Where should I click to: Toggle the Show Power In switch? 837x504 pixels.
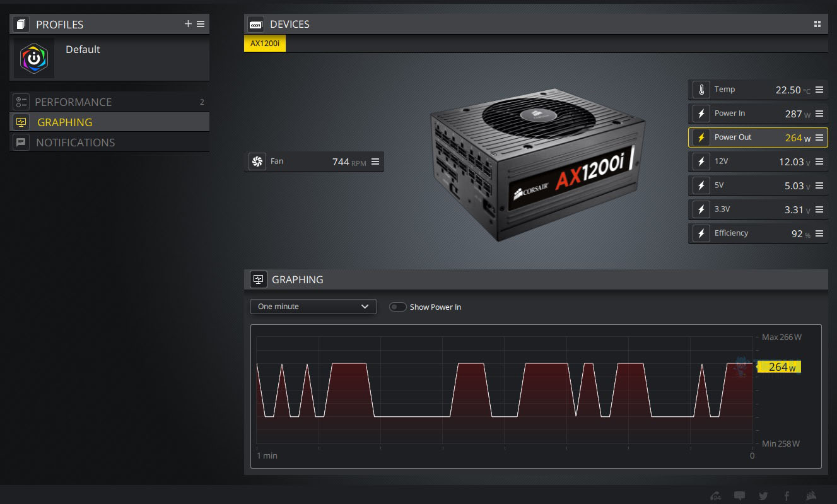397,307
